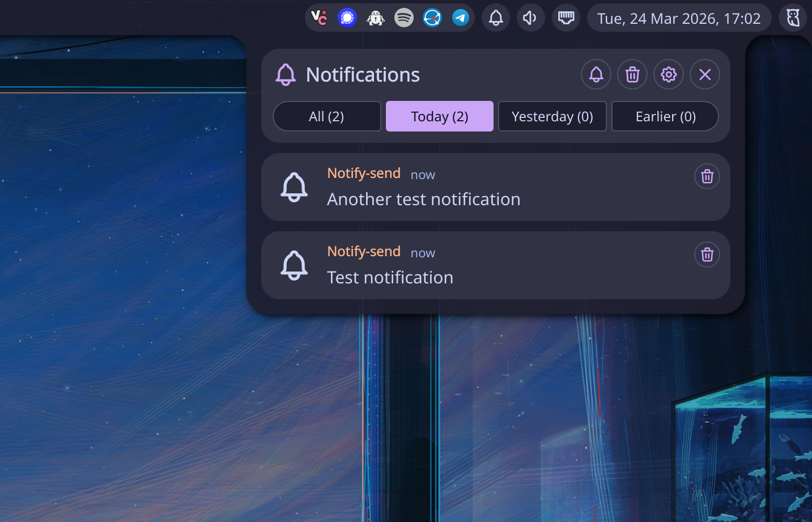The image size is (812, 522).
Task: Click the robot-shaped tray icon
Action: point(375,18)
